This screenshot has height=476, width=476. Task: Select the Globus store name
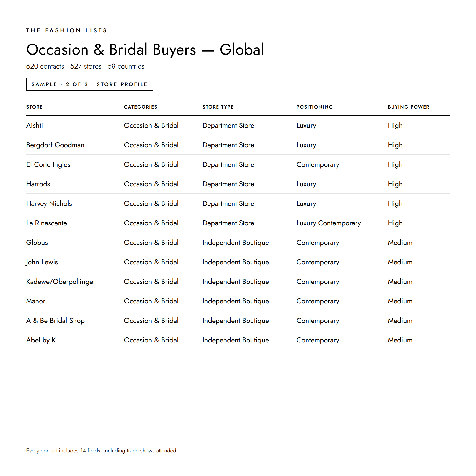37,243
